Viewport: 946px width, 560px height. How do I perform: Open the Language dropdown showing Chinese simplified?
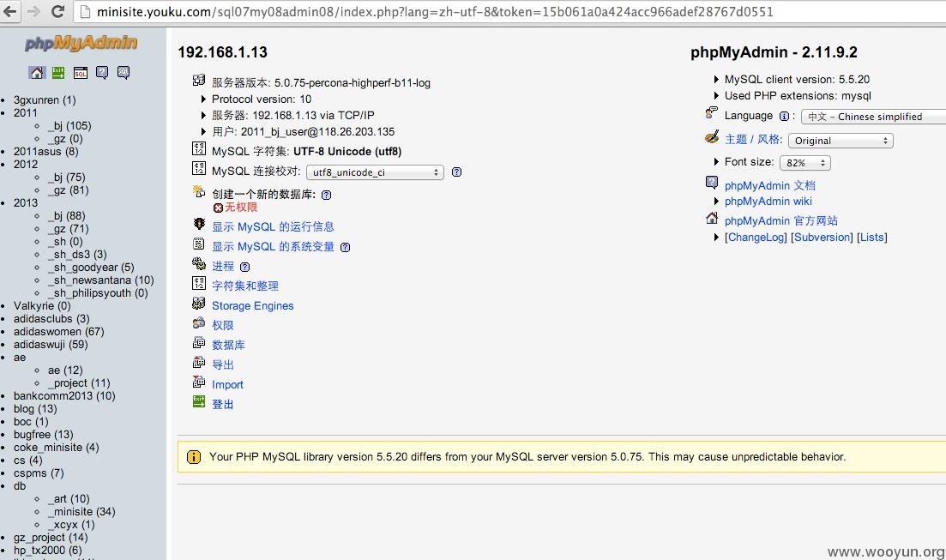pyautogui.click(x=873, y=117)
